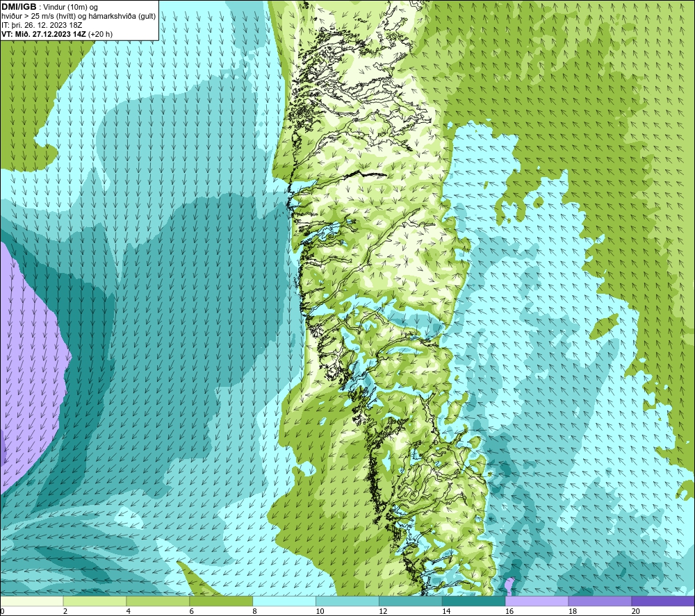Click the 14–16 m/s dark teal legend swatch
Viewport: 695px width, 616px height.
click(x=474, y=601)
